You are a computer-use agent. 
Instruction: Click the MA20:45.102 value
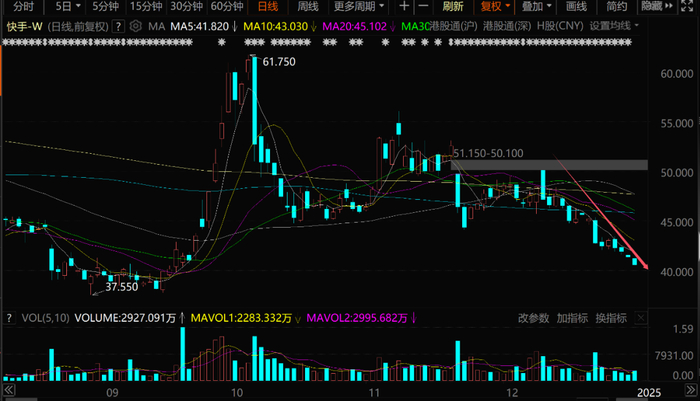354,26
